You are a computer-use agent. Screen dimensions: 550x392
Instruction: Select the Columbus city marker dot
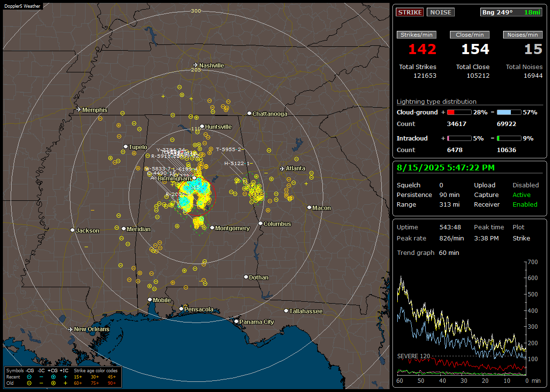click(x=261, y=224)
